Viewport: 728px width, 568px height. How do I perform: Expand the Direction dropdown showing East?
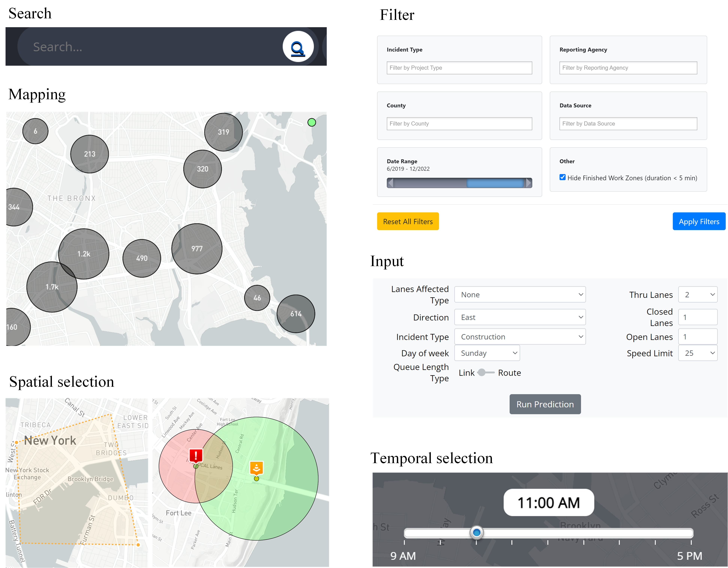[520, 317]
